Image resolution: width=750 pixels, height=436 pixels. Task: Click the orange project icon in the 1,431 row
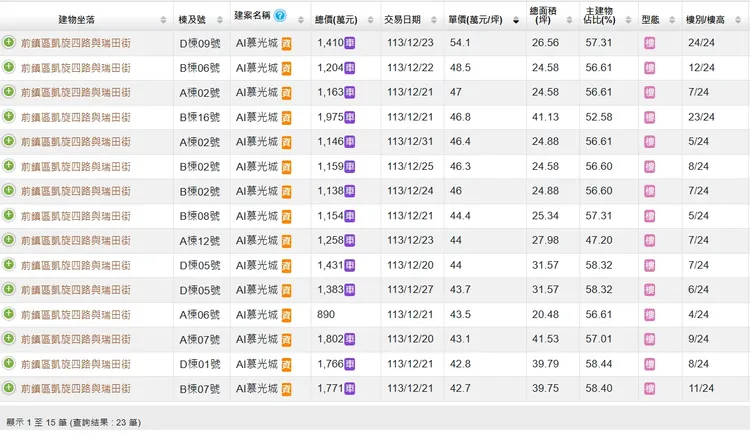(286, 266)
